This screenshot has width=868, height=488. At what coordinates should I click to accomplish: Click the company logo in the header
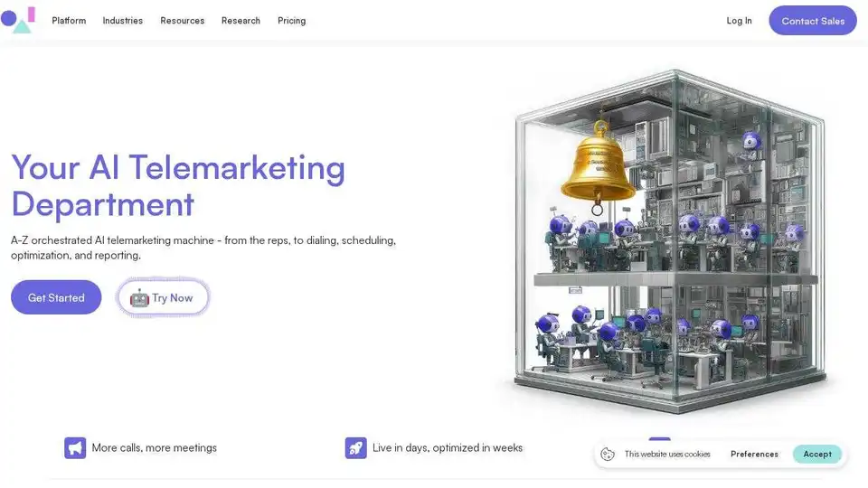pyautogui.click(x=18, y=20)
